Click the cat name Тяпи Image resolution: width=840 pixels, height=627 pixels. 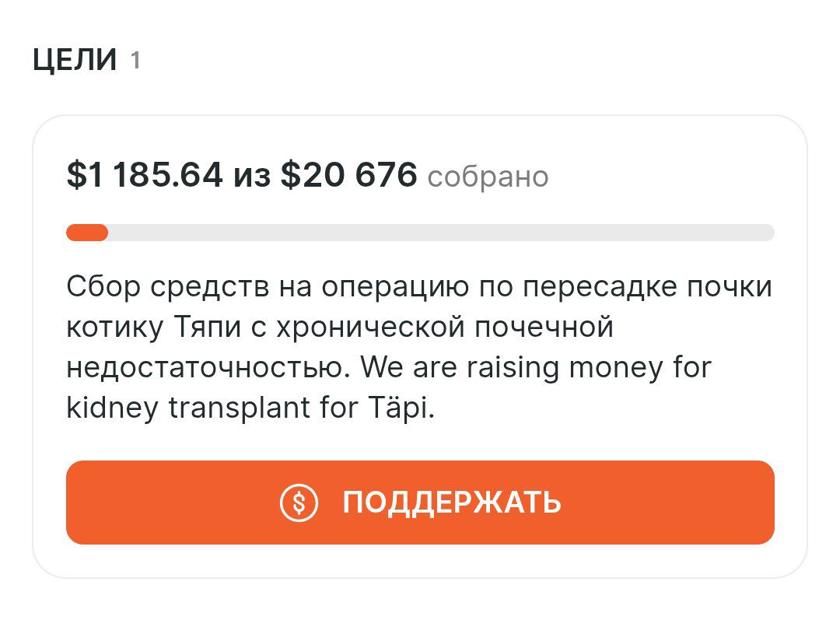click(198, 328)
